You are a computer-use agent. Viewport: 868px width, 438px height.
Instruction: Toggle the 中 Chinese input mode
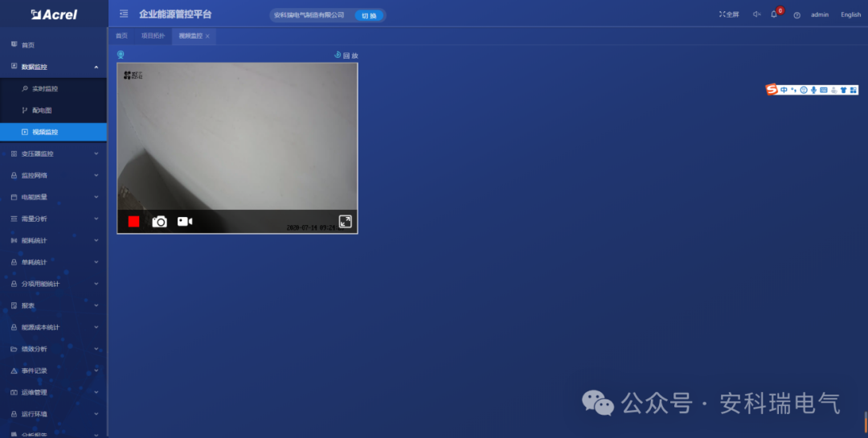point(784,90)
